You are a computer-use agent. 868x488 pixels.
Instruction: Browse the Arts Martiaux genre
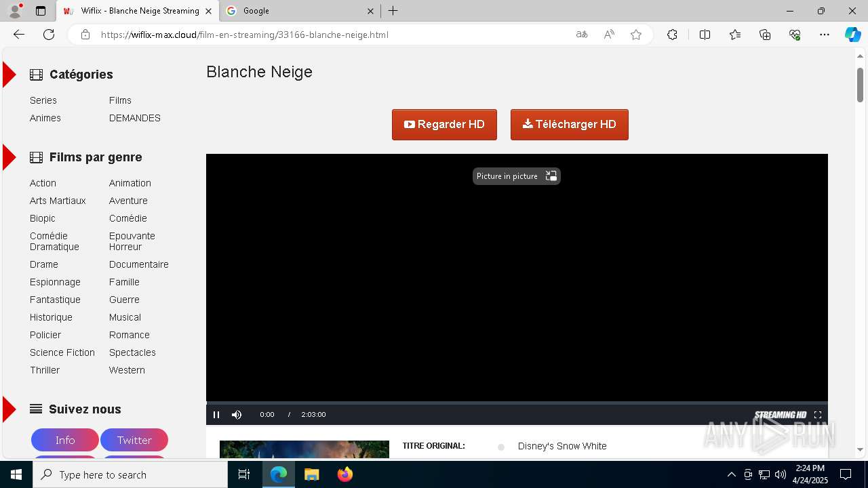point(58,201)
